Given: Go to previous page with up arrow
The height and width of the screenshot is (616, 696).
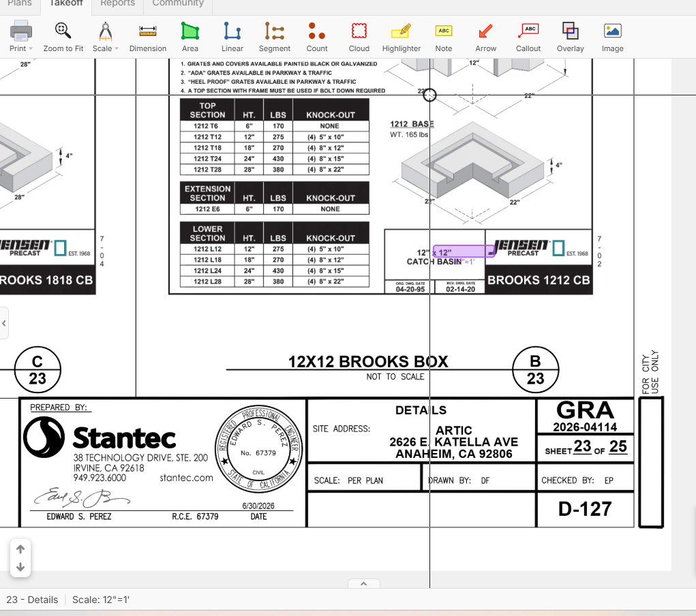Looking at the screenshot, I should pos(20,549).
